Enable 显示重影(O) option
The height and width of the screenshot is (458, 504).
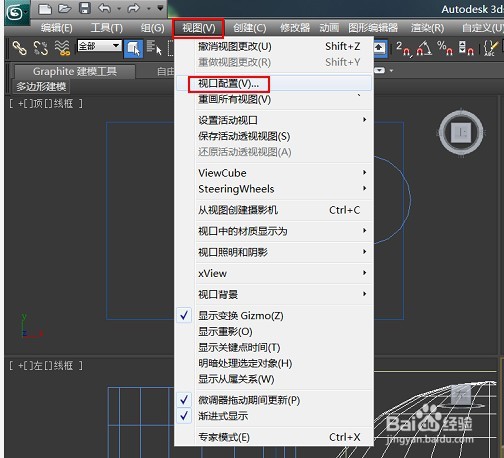pos(273,332)
